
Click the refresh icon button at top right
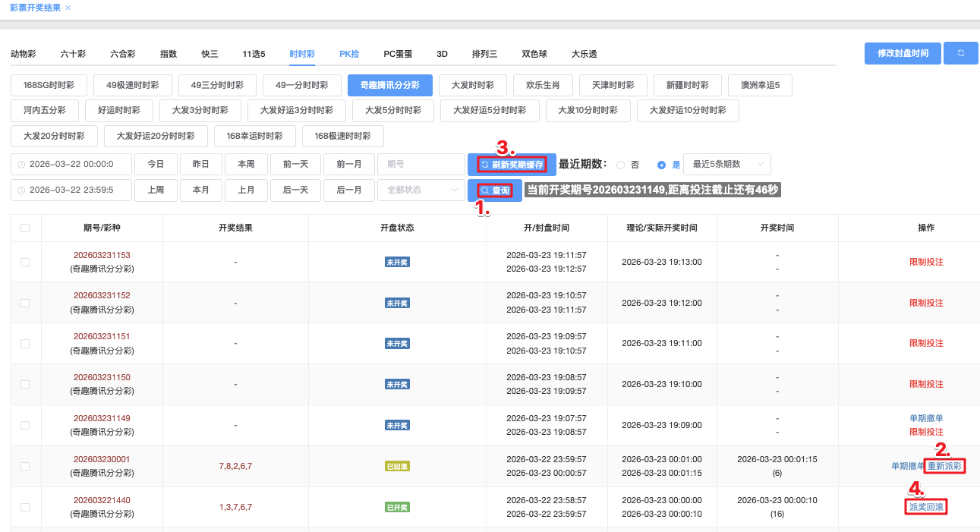pos(960,53)
